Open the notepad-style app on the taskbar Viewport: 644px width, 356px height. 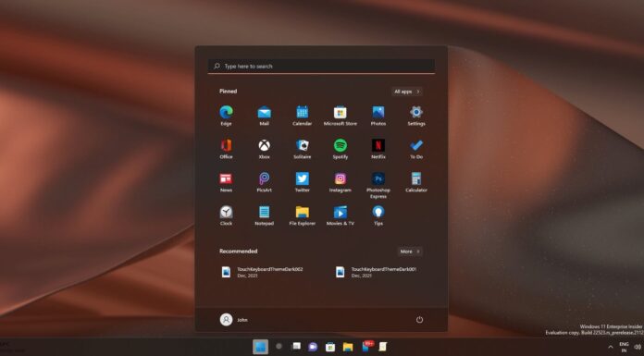[383, 347]
